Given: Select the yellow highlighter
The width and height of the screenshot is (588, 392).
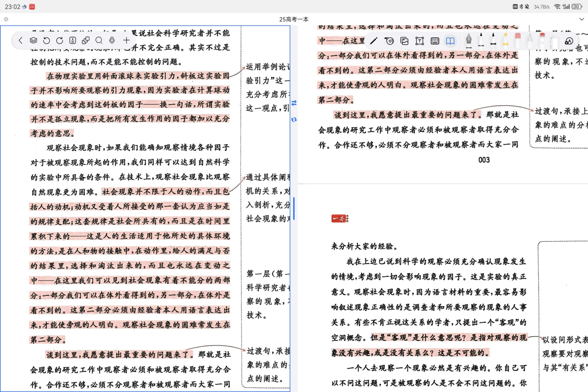Looking at the screenshot, I should point(505,40).
